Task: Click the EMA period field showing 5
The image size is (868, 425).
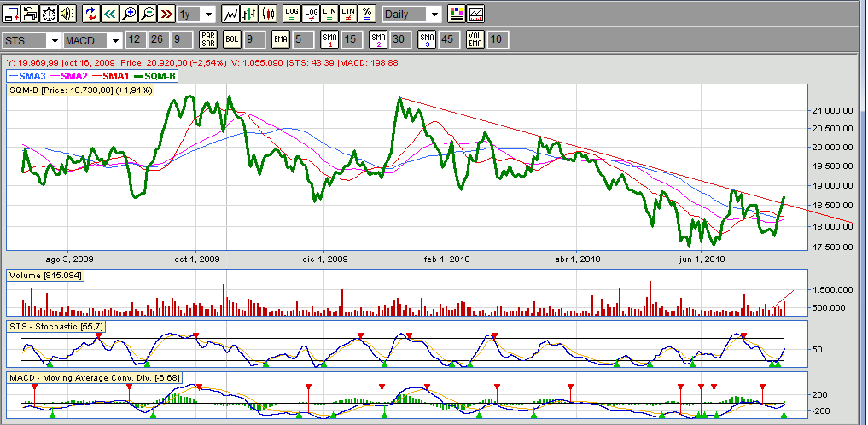Action: 298,39
